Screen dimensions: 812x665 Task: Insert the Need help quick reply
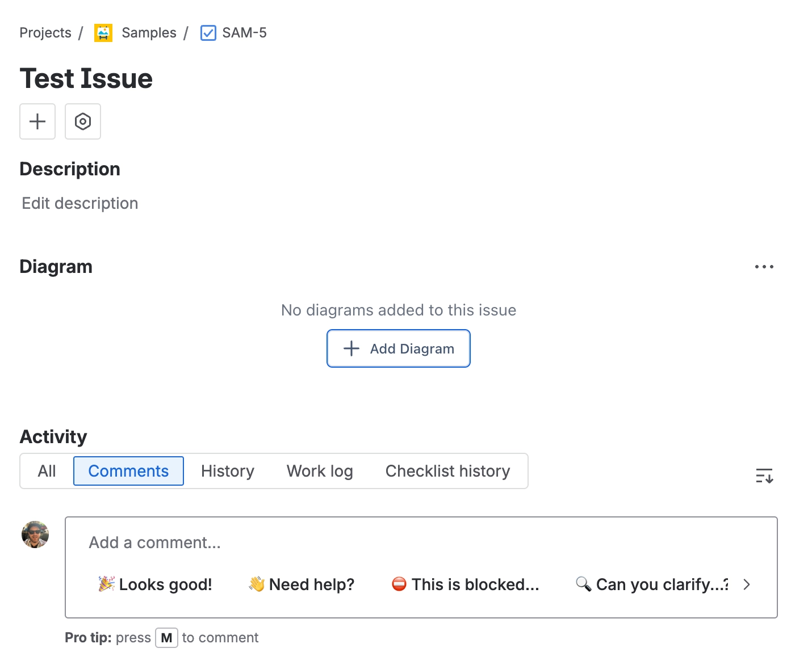(301, 584)
